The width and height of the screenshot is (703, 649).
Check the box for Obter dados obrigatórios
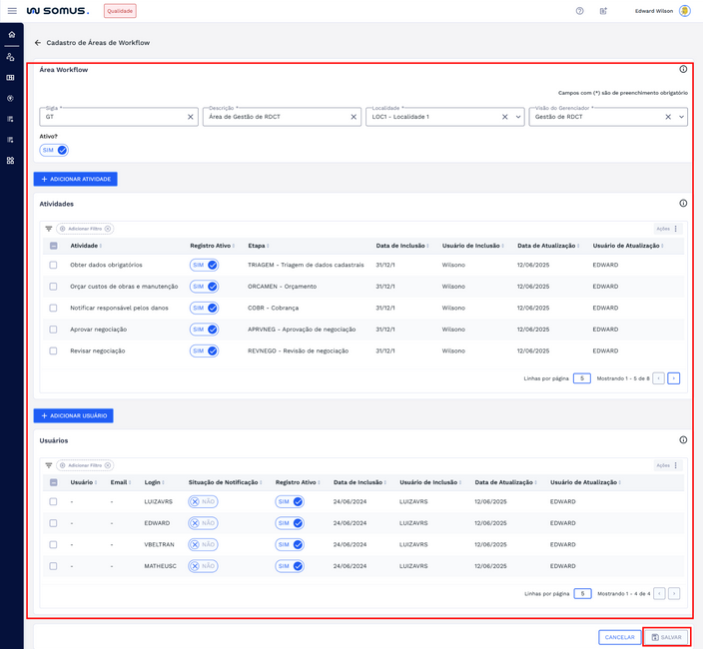point(54,265)
